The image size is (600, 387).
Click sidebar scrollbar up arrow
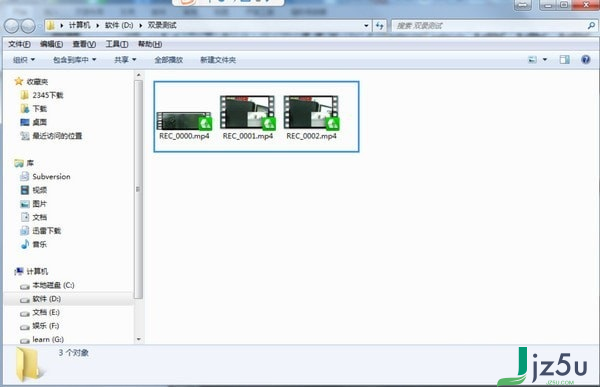(139, 75)
